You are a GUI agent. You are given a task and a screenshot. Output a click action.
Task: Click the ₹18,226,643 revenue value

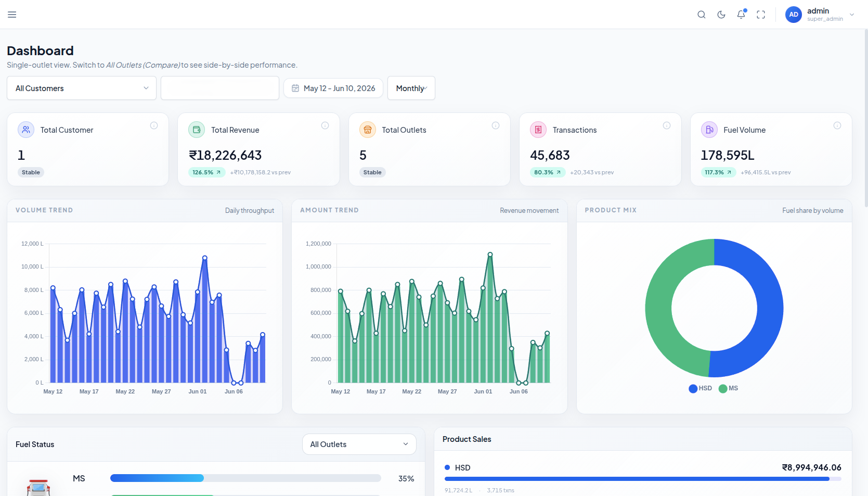coord(225,155)
